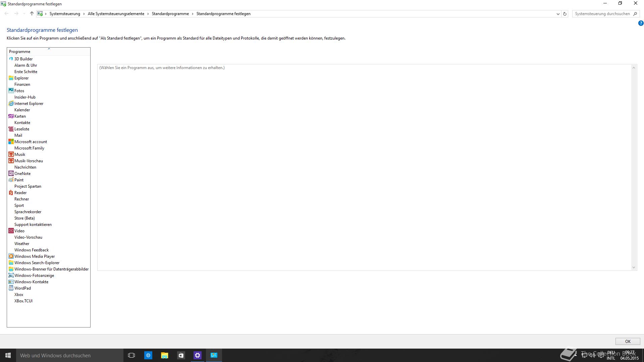
Task: Select Windows Media Player entry
Action: coord(34,256)
